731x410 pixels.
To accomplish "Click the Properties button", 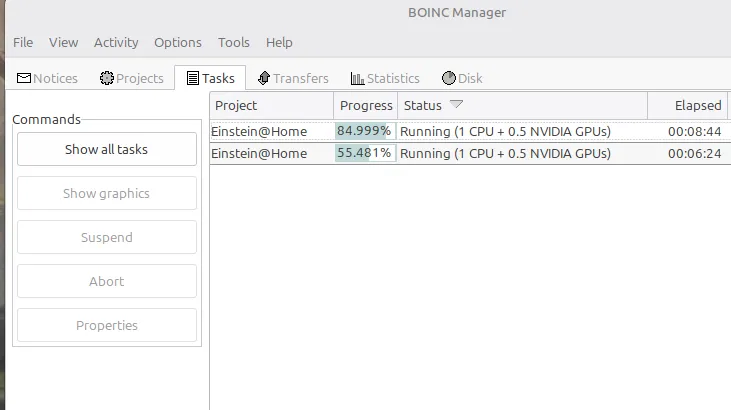I will (x=107, y=325).
